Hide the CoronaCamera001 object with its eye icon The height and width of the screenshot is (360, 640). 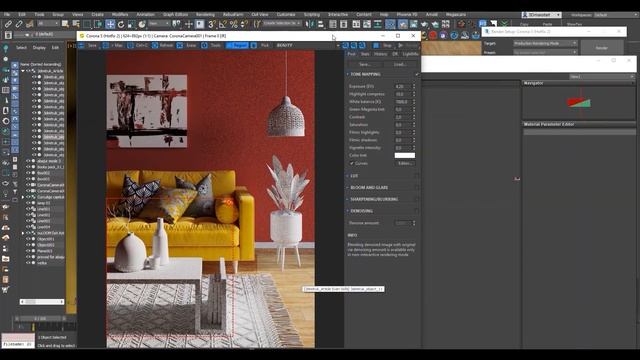tap(29, 185)
